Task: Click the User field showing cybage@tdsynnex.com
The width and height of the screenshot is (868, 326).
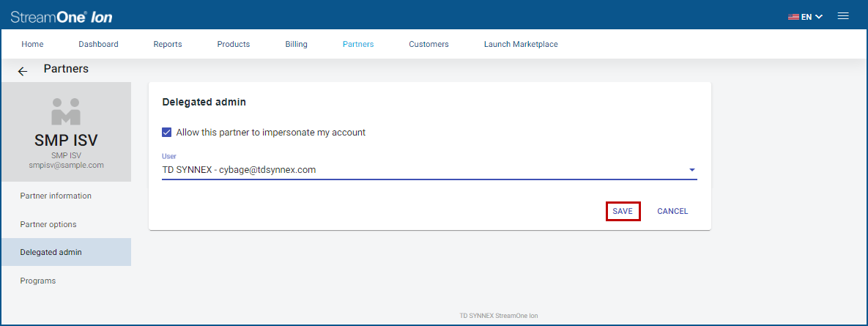Action: point(429,170)
